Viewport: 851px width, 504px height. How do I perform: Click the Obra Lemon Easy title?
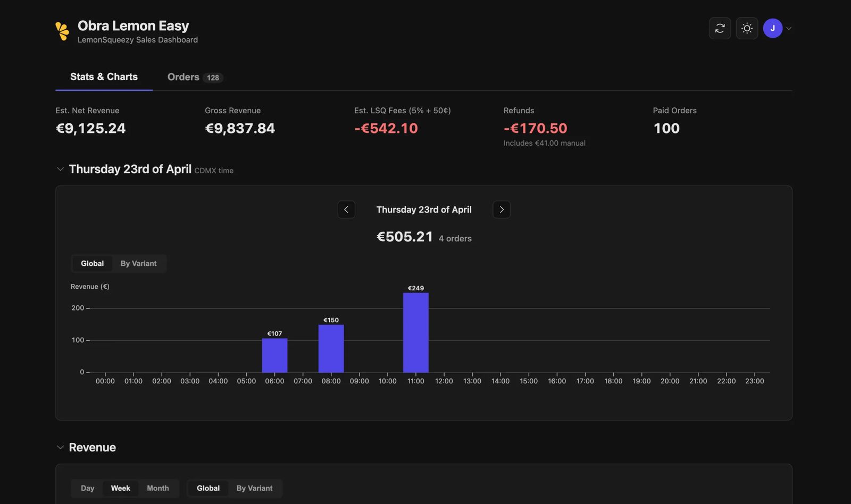pos(133,26)
